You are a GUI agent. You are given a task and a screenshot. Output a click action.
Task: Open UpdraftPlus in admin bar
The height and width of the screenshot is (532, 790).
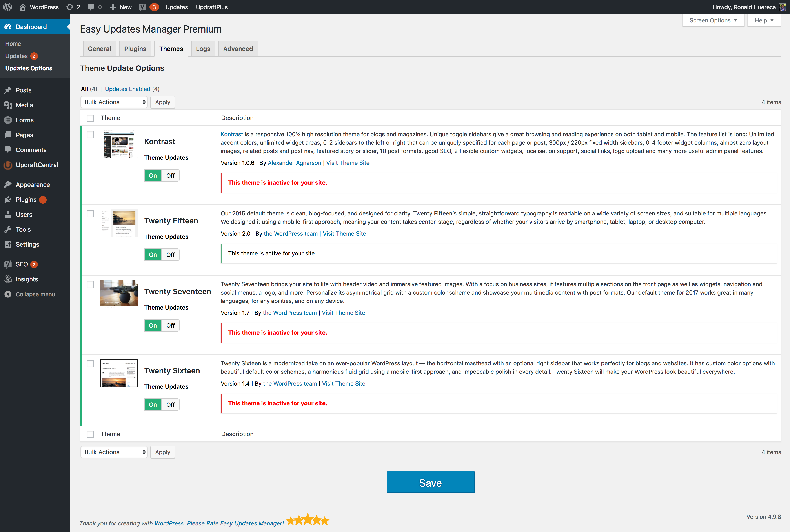pos(212,7)
